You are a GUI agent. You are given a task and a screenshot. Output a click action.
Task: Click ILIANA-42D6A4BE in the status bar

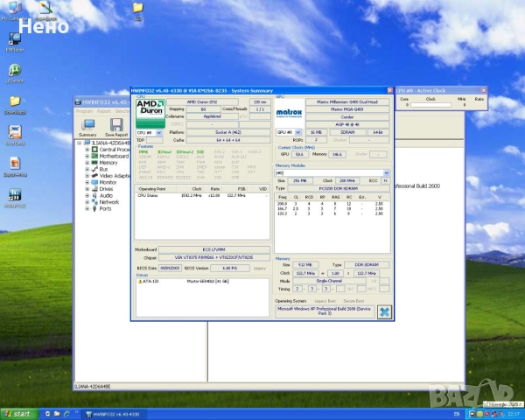[93, 387]
